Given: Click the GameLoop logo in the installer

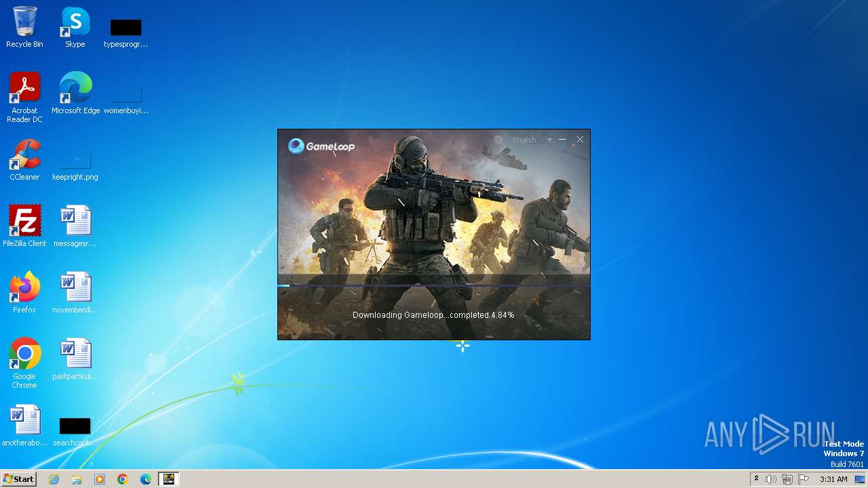Looking at the screenshot, I should point(321,146).
